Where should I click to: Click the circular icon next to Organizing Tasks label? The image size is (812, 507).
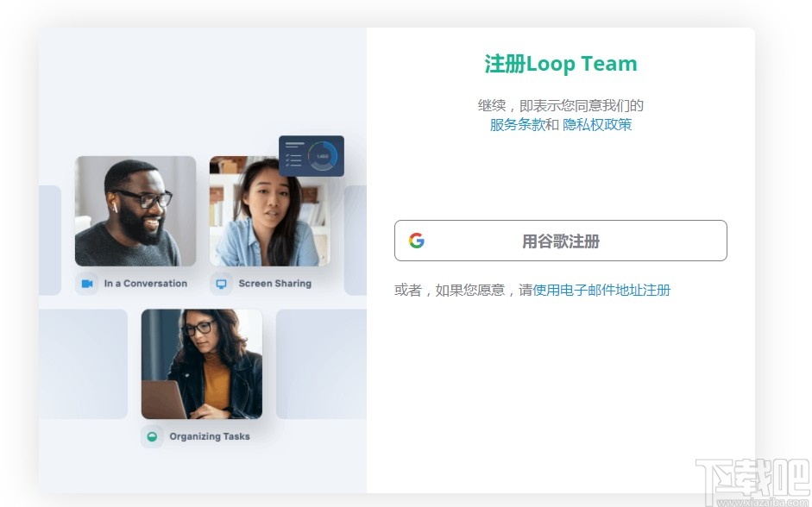coord(151,436)
